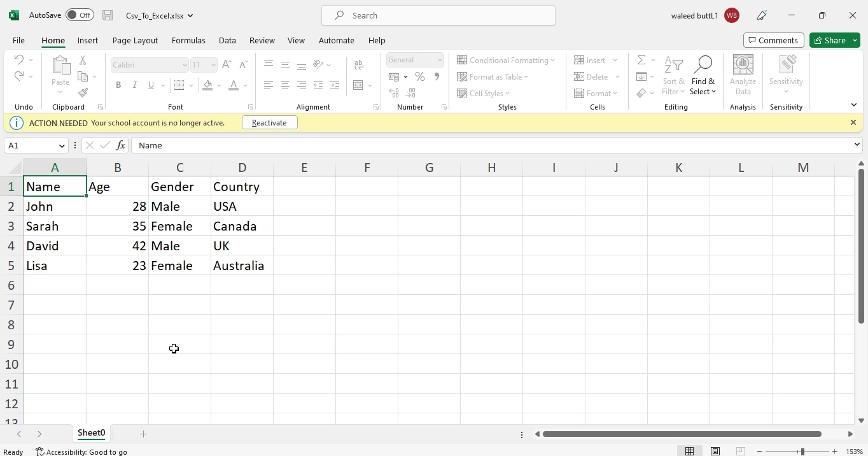Click the AutoSum sigma icon
Viewport: 868px width, 456px height.
(641, 60)
